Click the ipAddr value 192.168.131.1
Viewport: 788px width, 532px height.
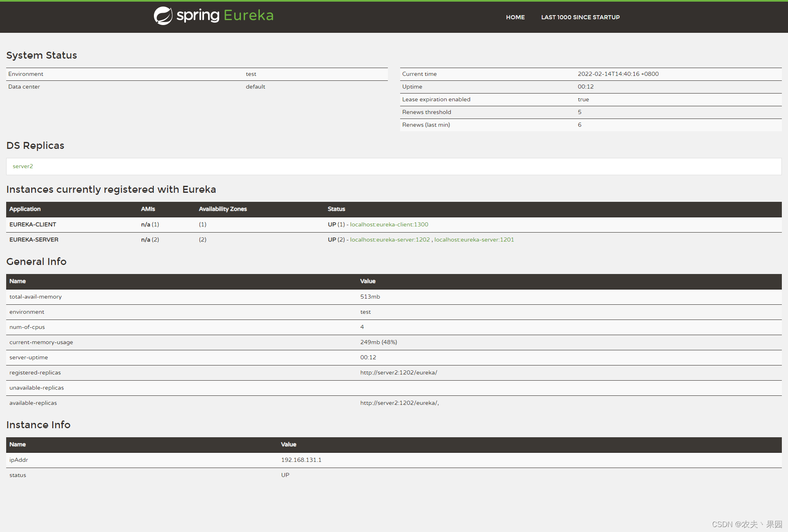tap(301, 460)
